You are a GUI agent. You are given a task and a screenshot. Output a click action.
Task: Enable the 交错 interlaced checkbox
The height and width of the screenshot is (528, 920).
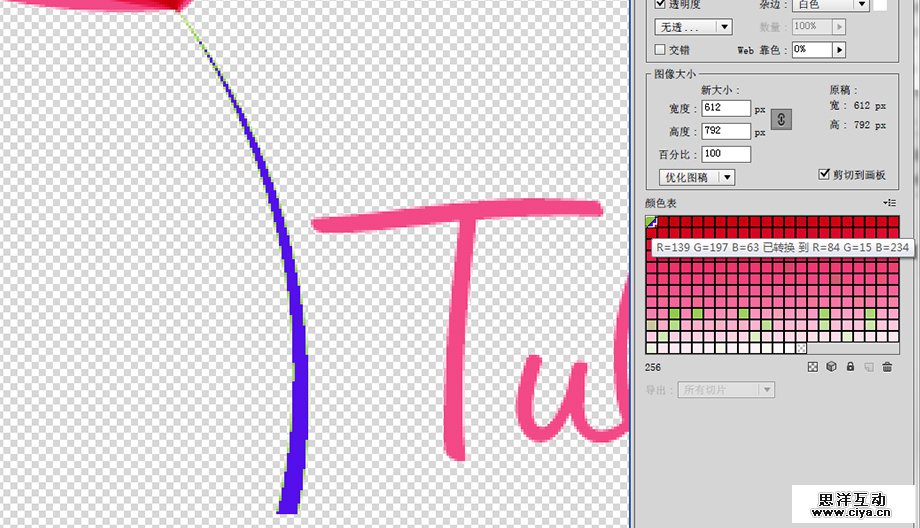pyautogui.click(x=660, y=49)
